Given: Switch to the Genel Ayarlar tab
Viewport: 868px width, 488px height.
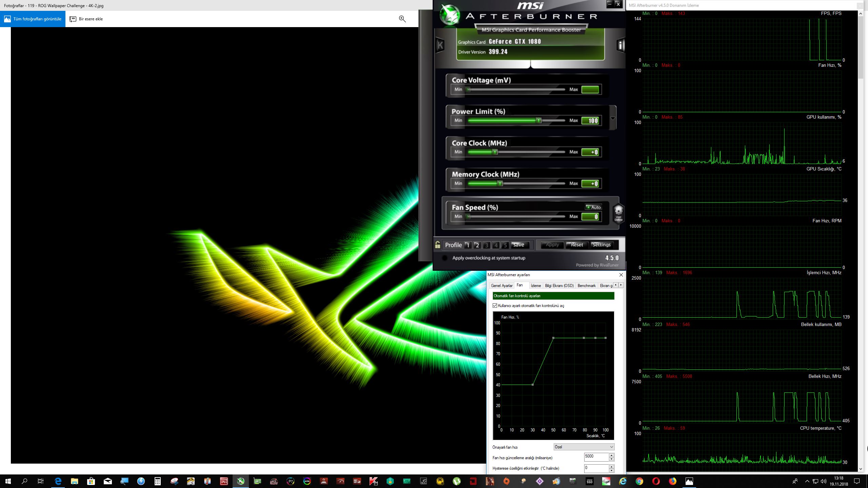Looking at the screenshot, I should 502,286.
